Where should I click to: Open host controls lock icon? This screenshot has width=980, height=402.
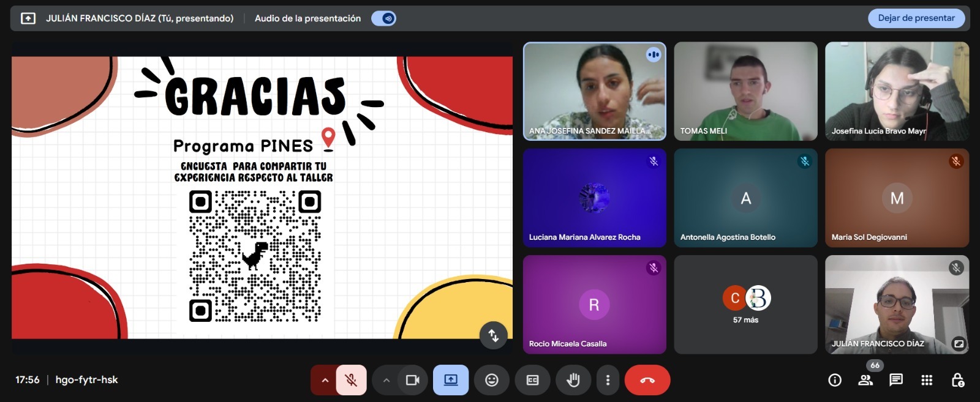(958, 380)
